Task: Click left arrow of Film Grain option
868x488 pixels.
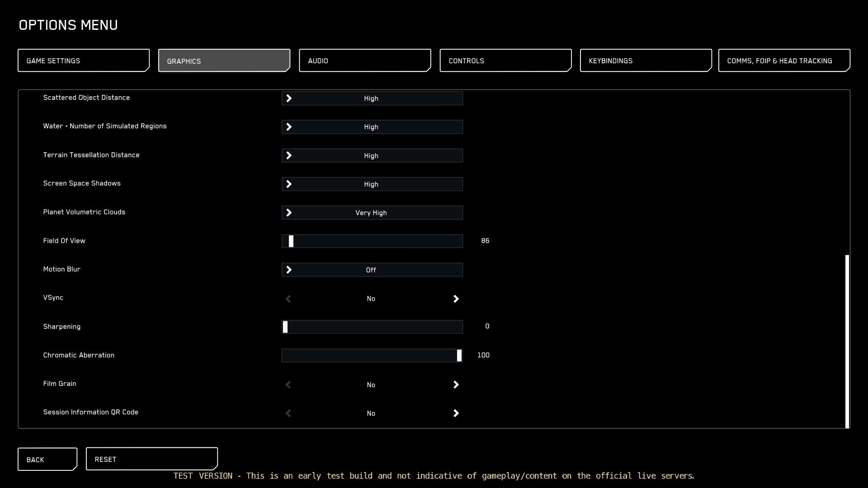Action: pyautogui.click(x=288, y=385)
